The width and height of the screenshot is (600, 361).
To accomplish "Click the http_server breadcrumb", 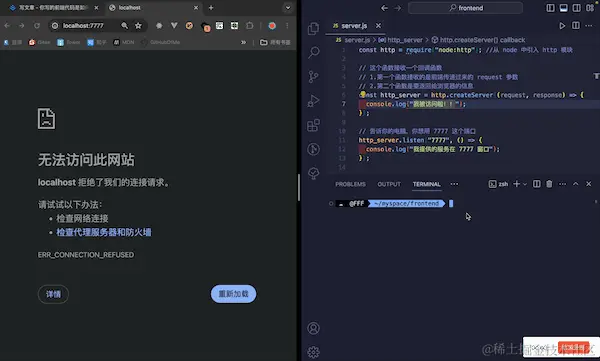I will pyautogui.click(x=401, y=40).
